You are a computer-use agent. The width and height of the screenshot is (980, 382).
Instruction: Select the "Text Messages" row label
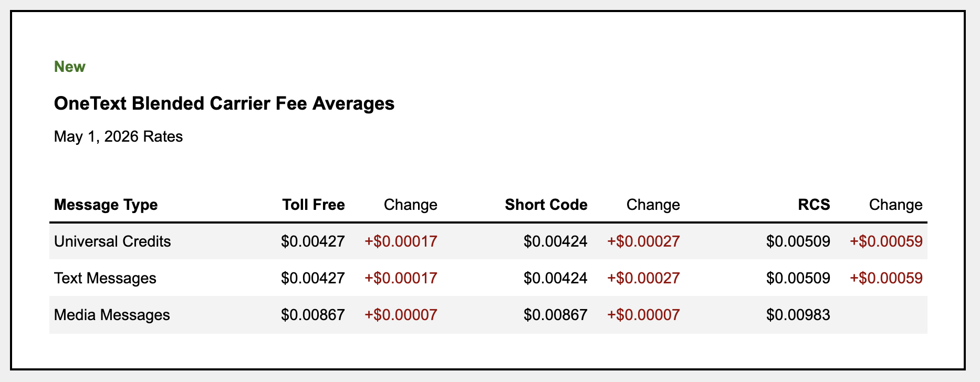(x=105, y=278)
